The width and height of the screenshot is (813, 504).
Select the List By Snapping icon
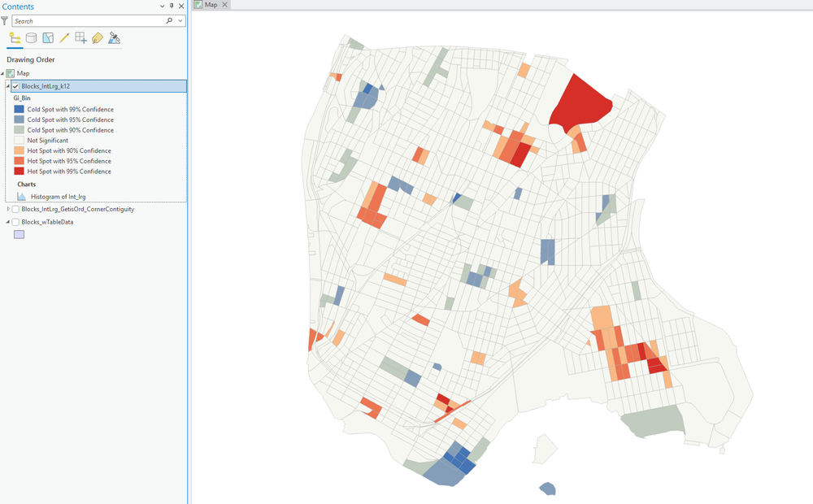80,37
